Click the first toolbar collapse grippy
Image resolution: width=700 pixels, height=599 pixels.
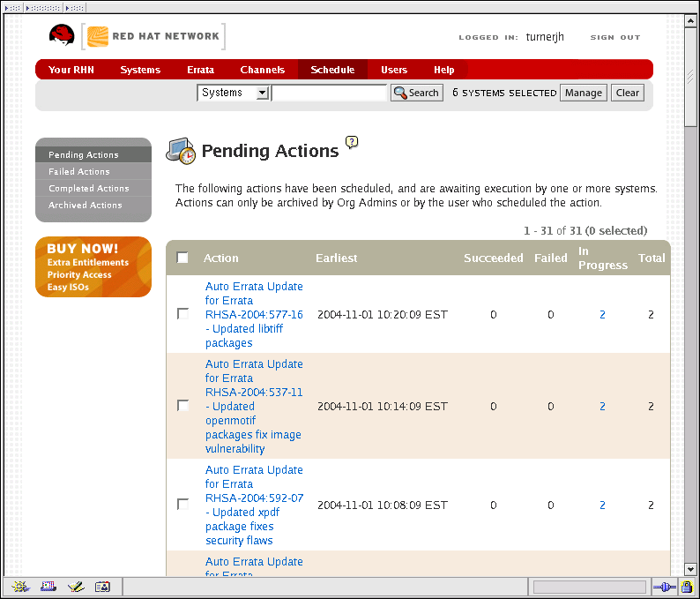pyautogui.click(x=12, y=8)
